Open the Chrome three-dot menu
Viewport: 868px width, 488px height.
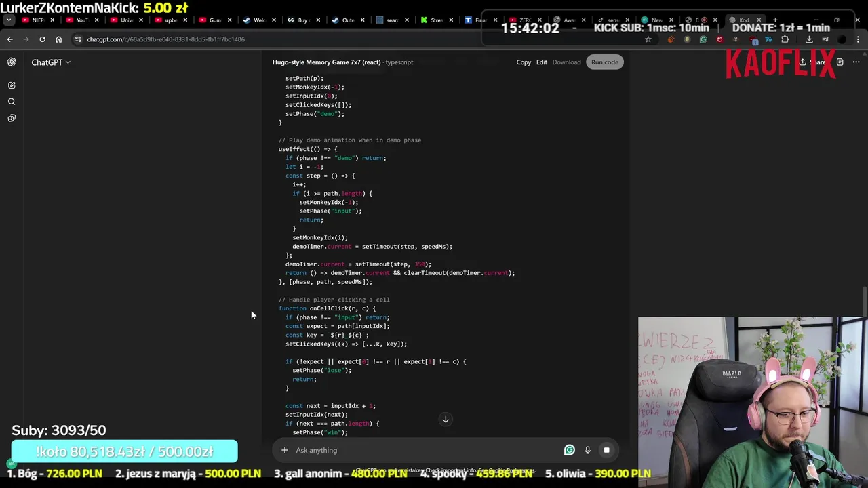[859, 39]
